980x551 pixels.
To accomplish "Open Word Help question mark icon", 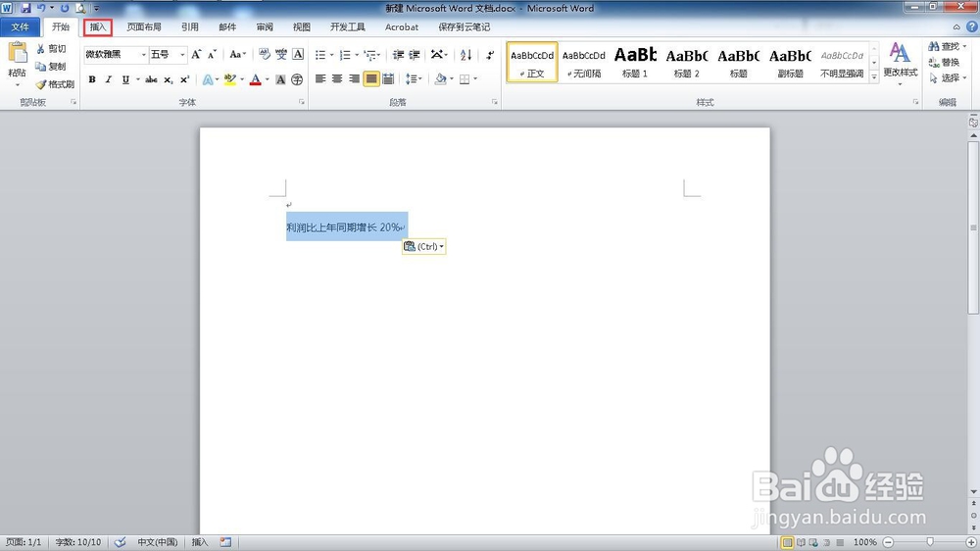I will (x=972, y=26).
